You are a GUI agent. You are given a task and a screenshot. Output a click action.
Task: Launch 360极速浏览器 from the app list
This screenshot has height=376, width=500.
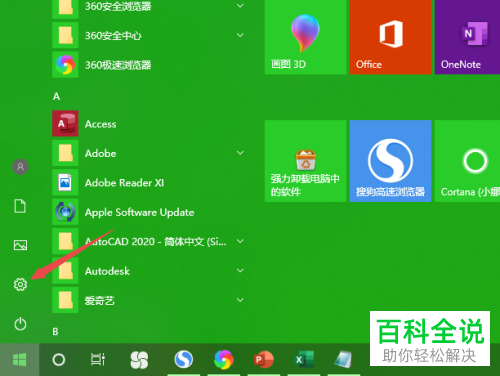pos(150,65)
